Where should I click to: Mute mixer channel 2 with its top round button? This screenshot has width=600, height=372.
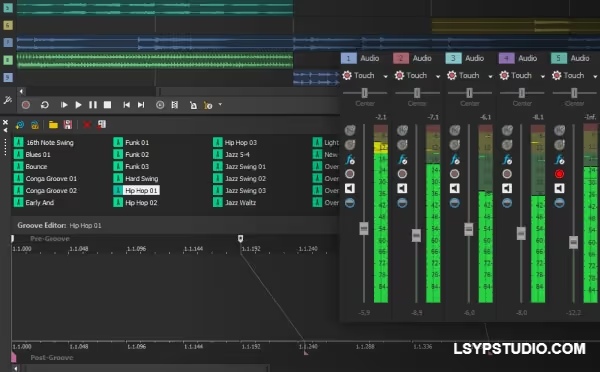[402, 130]
